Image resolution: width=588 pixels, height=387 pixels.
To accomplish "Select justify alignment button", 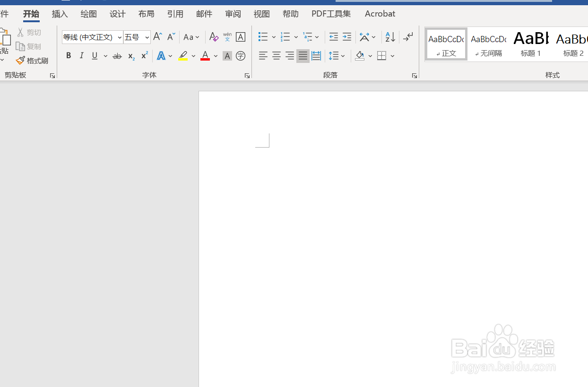I will click(x=303, y=56).
